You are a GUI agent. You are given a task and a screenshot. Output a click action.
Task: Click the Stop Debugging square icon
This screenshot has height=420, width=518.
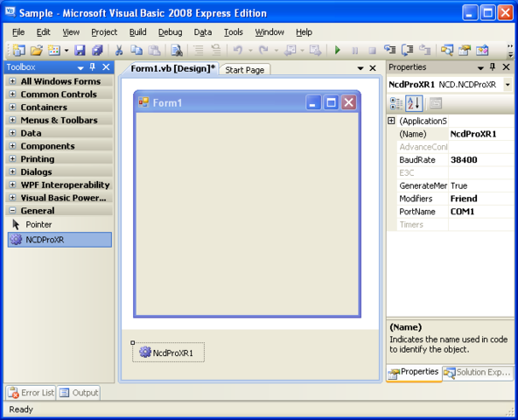373,51
